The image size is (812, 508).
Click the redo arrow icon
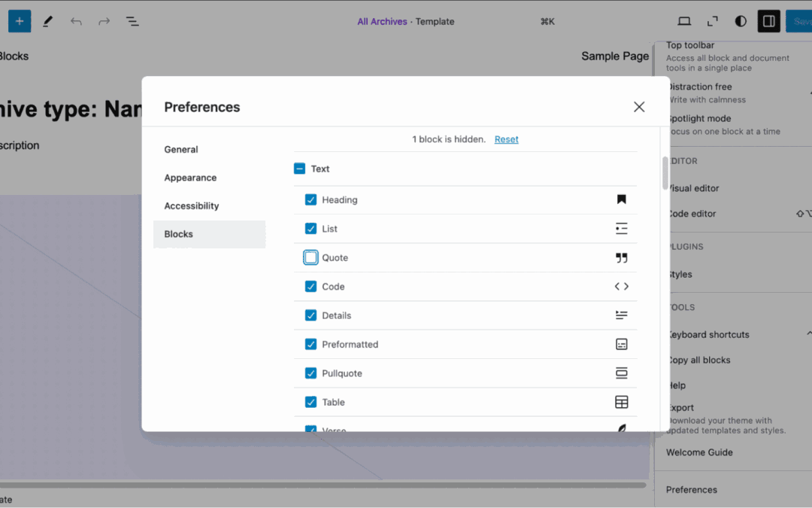104,21
